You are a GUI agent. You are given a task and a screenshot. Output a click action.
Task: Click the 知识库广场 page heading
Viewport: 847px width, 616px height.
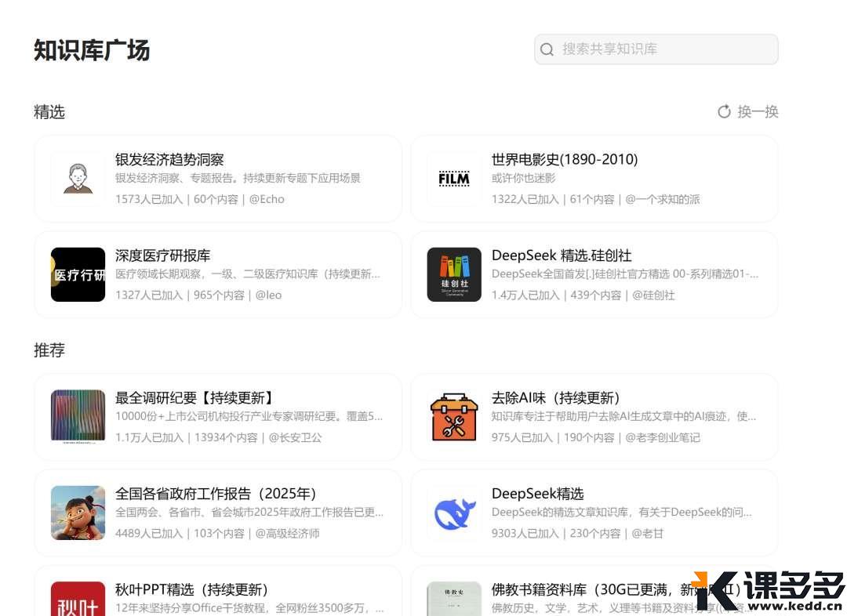(92, 50)
